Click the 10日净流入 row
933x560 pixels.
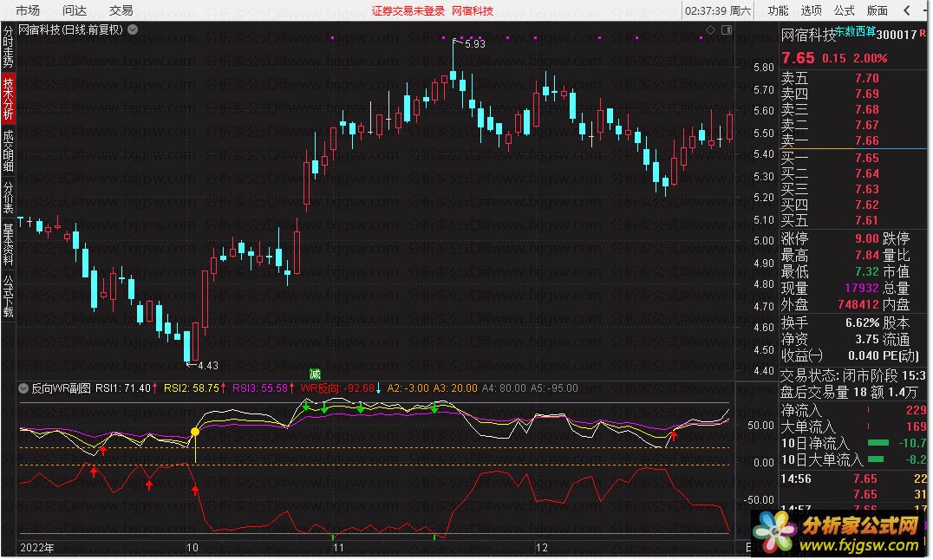[853, 443]
